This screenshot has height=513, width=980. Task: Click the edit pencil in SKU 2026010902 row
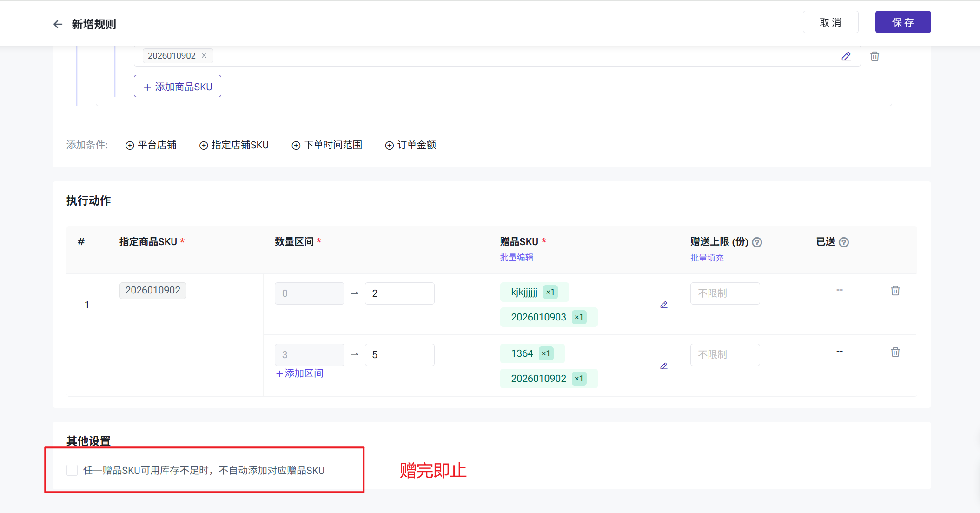point(846,56)
